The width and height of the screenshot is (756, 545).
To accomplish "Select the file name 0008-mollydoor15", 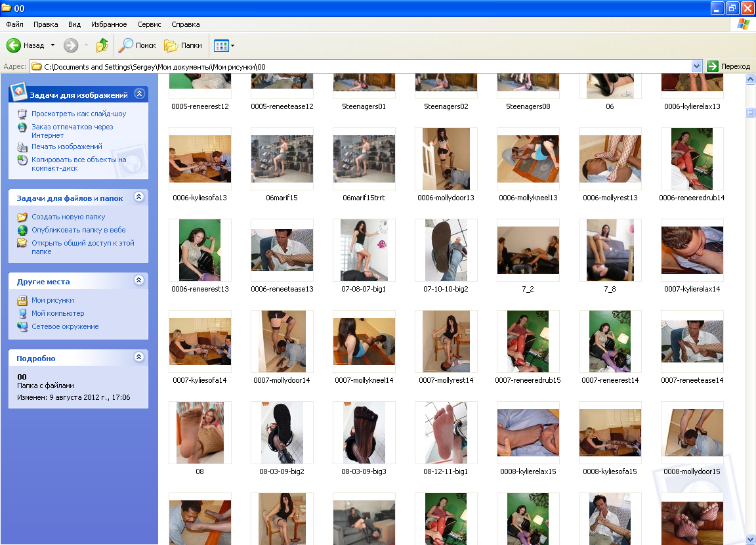I will 692,471.
